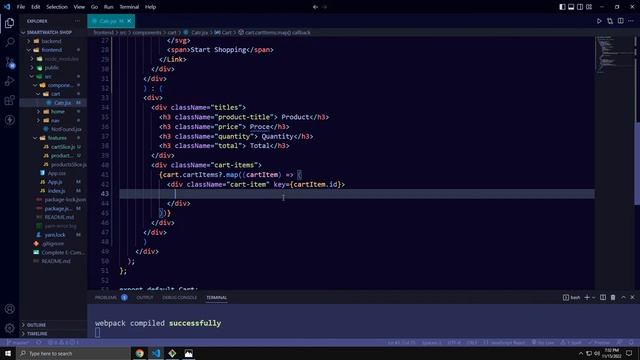Open the Search view in activity bar

(9, 42)
